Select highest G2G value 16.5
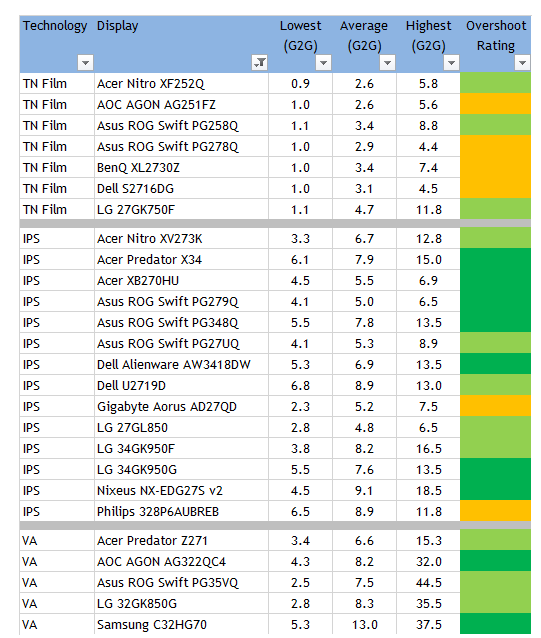541x638 pixels. click(428, 448)
